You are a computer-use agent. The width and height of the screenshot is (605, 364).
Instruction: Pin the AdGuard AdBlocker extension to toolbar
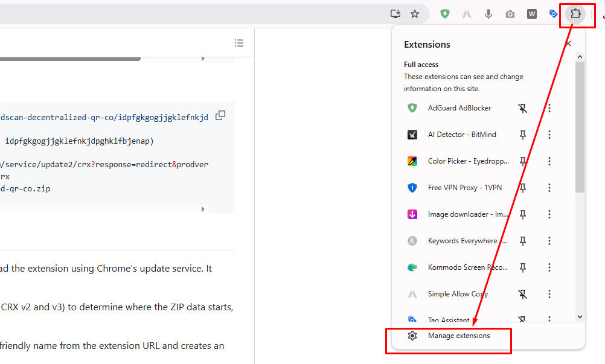click(x=523, y=108)
